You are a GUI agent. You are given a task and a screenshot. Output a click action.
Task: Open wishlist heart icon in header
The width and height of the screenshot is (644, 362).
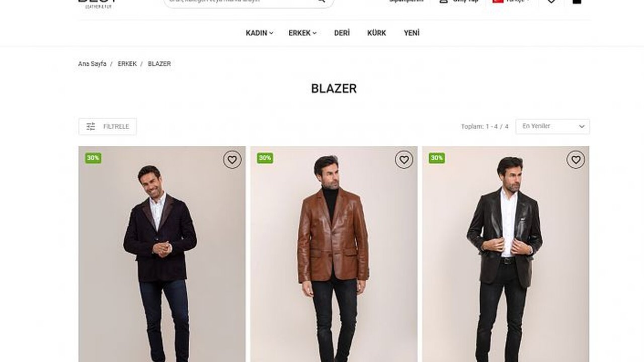point(551,1)
